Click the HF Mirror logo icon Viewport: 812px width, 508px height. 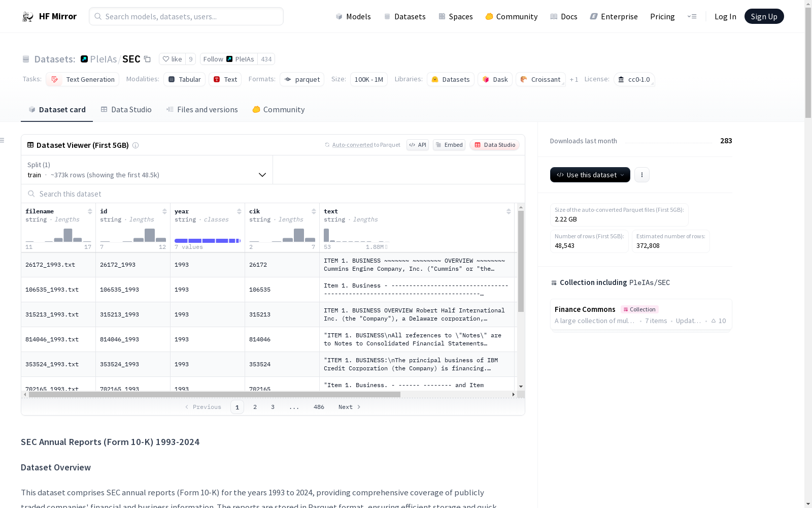(28, 17)
